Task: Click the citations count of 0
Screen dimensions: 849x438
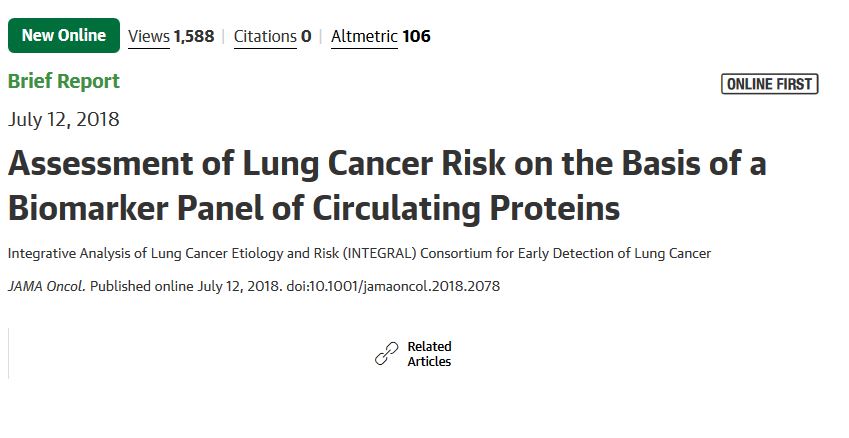Action: [306, 37]
